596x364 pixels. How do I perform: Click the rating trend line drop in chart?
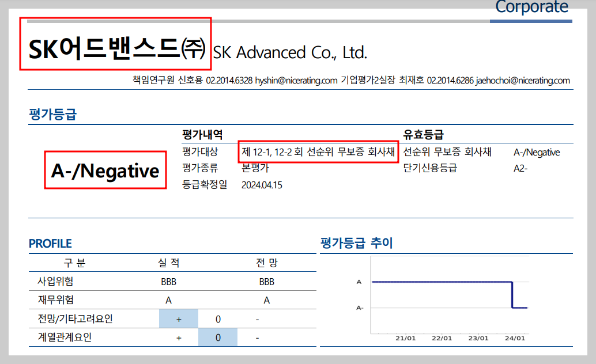click(512, 295)
